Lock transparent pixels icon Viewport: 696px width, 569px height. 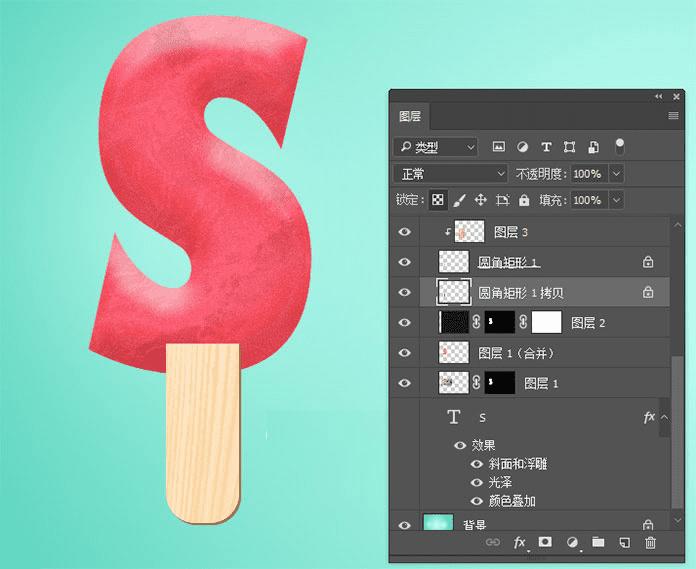click(x=438, y=200)
